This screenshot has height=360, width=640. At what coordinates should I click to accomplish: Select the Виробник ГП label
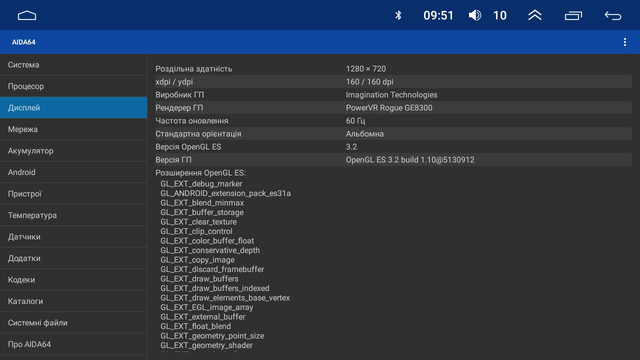click(180, 95)
